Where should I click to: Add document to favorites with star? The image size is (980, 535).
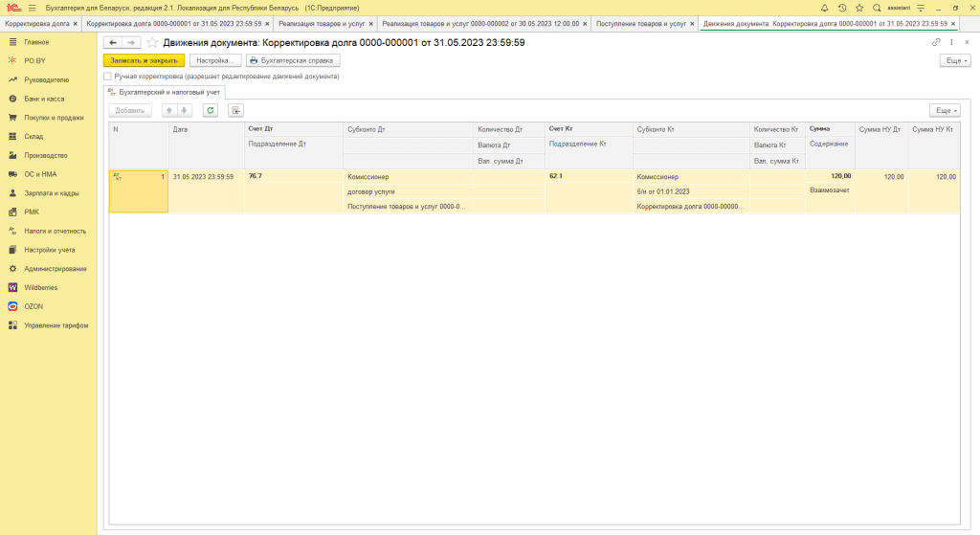pos(153,43)
